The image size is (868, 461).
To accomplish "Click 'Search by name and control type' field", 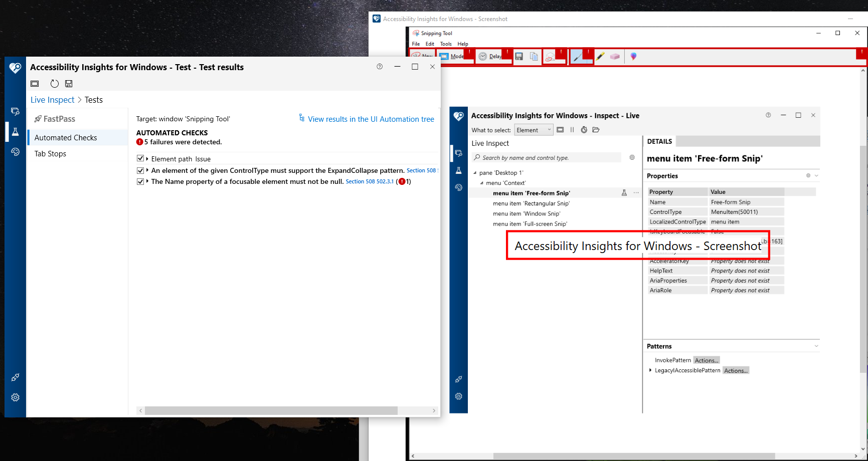I will 547,157.
